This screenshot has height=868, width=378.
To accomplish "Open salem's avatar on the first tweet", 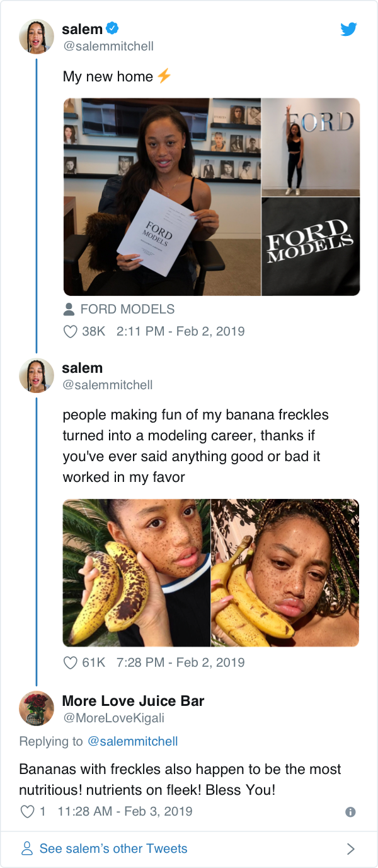I will click(x=37, y=37).
